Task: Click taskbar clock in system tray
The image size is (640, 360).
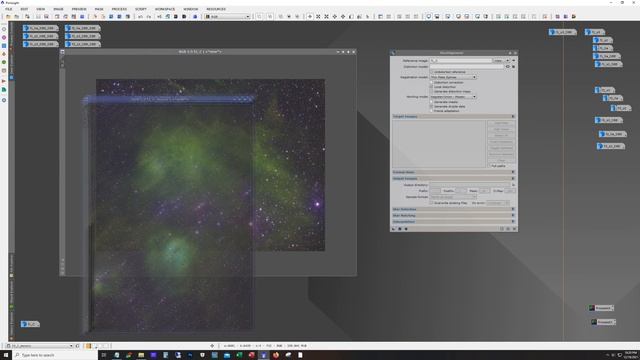Action: coord(630,355)
